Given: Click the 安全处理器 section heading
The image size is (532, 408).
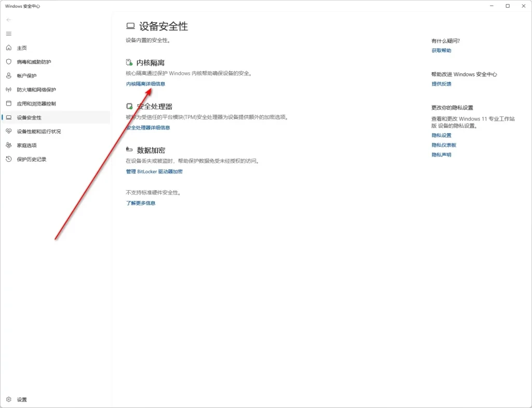Looking at the screenshot, I should click(154, 107).
